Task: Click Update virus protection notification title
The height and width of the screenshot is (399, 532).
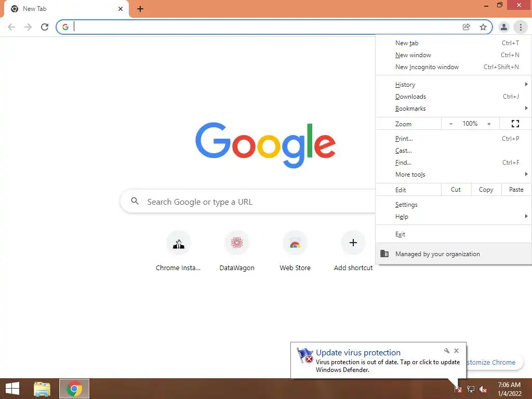Action: (358, 353)
